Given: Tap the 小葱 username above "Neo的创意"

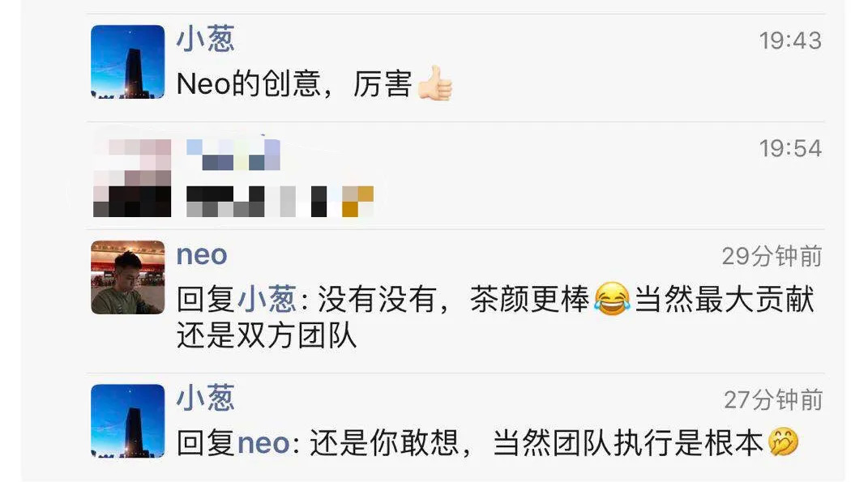Looking at the screenshot, I should [x=205, y=39].
